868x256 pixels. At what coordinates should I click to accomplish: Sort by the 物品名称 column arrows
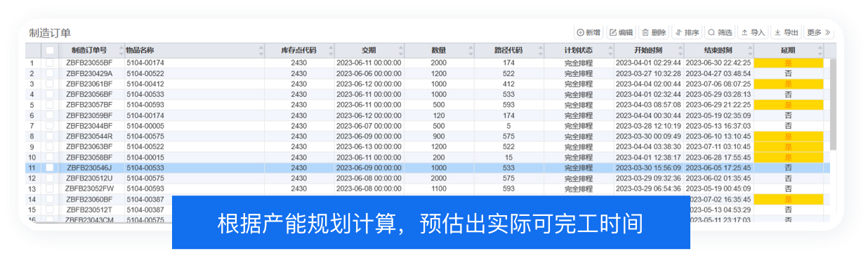point(261,50)
